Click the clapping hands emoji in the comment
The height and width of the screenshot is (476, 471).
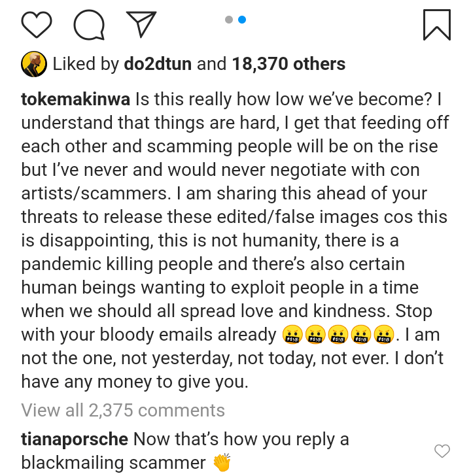tap(222, 464)
